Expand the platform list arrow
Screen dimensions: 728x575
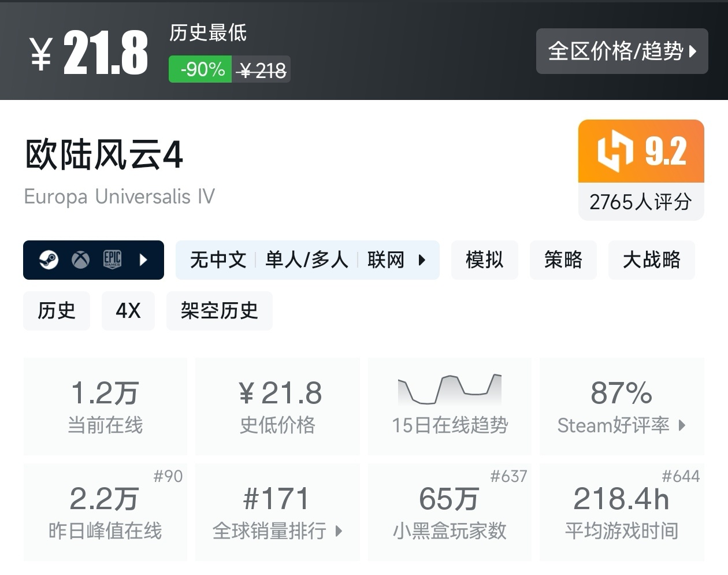(x=143, y=260)
